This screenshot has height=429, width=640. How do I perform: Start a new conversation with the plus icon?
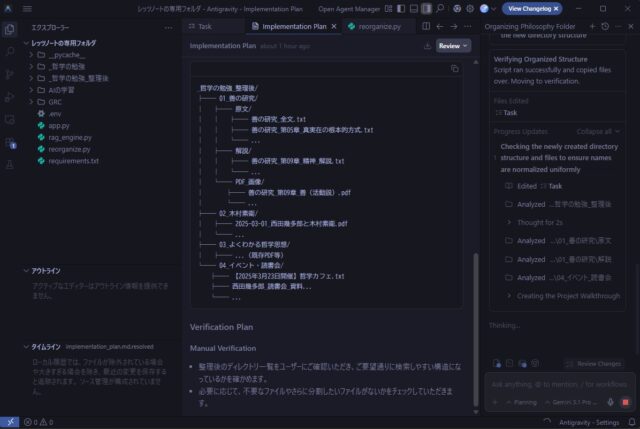tap(592, 27)
